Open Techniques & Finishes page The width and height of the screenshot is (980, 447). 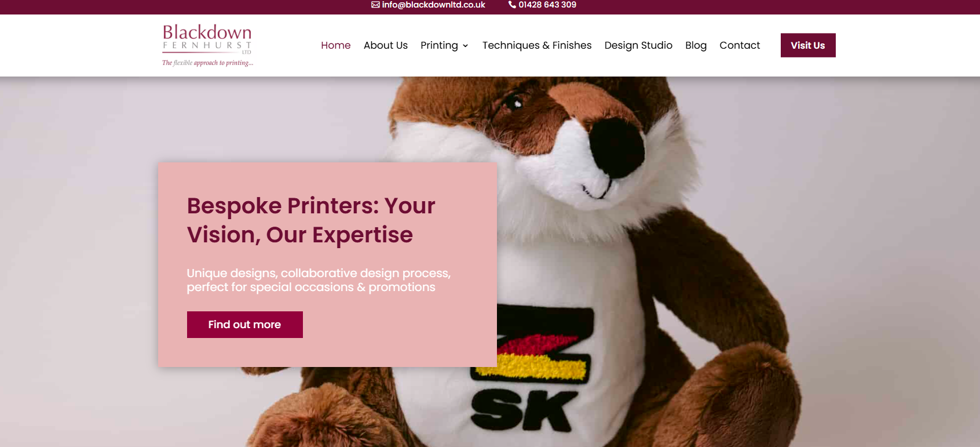(537, 45)
